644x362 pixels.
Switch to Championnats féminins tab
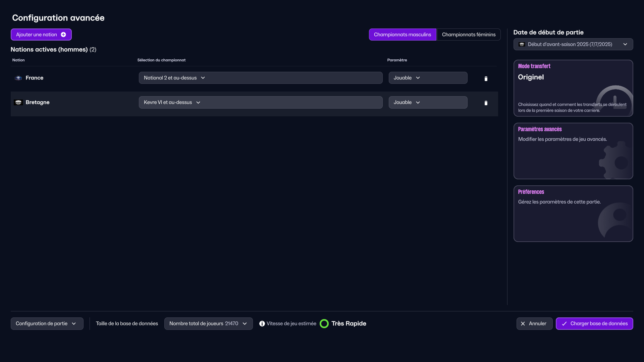click(469, 35)
